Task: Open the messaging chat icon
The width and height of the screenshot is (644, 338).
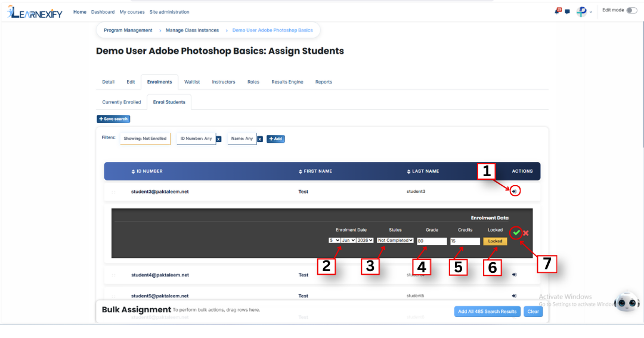Action: pyautogui.click(x=567, y=12)
